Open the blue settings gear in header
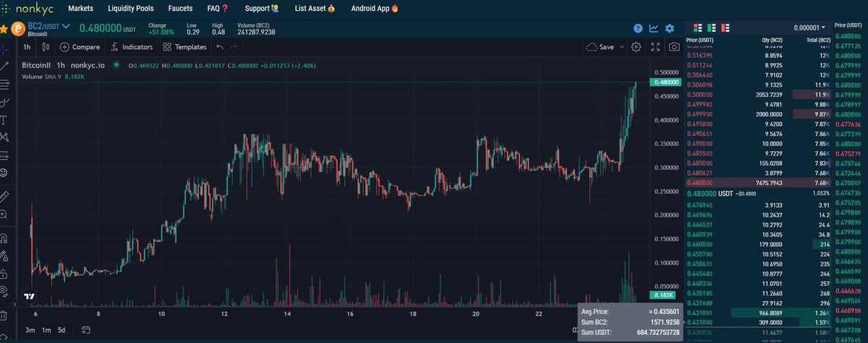Image resolution: width=868 pixels, height=343 pixels. click(670, 29)
